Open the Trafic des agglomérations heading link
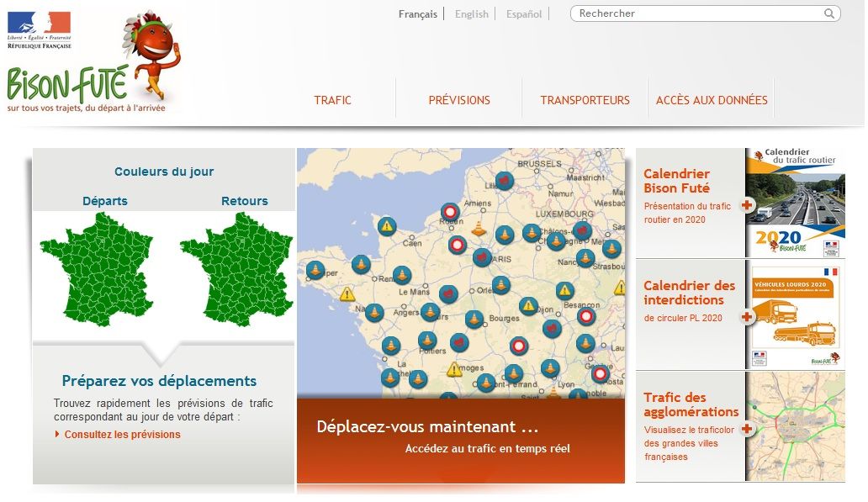Viewport: 868px width, 502px height. pos(691,404)
